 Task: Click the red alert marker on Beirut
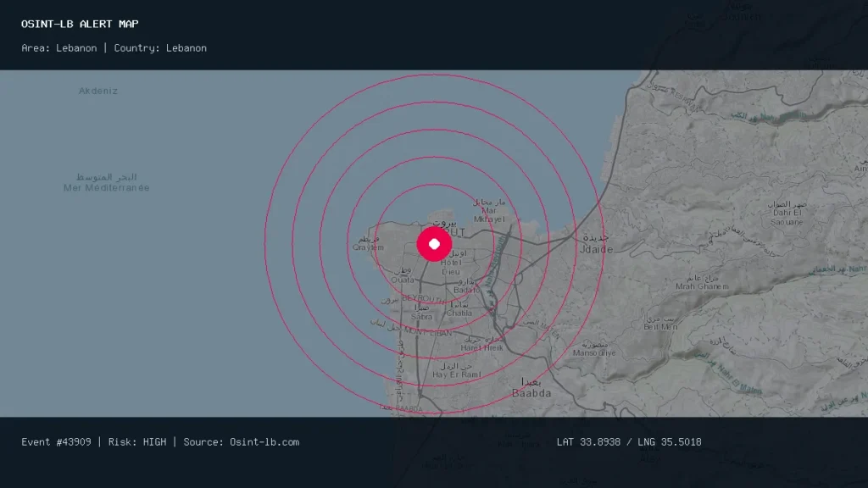434,244
